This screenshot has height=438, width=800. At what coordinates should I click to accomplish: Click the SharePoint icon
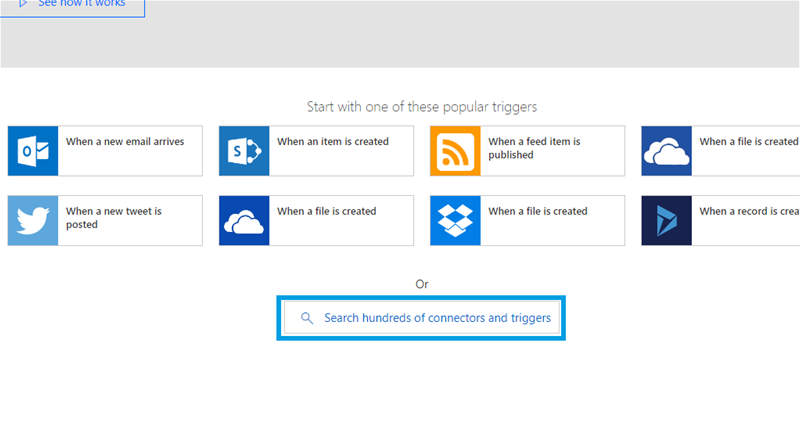tap(244, 151)
